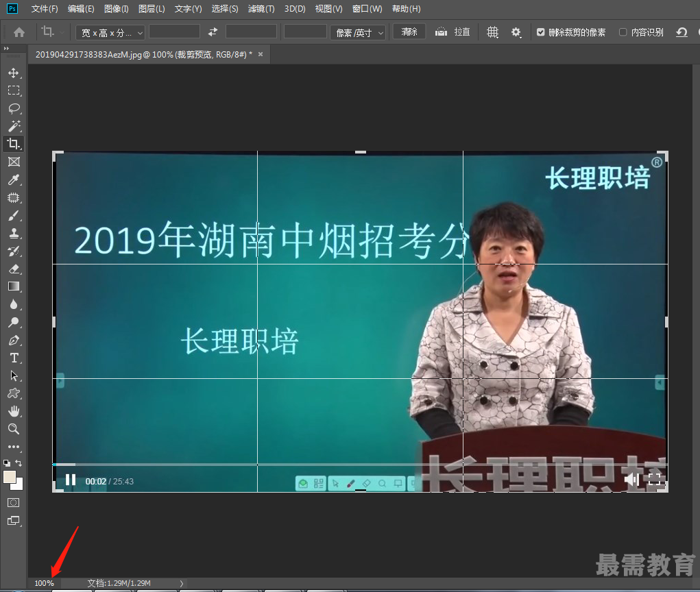Image resolution: width=700 pixels, height=592 pixels.
Task: Click the crop width input field
Action: coord(174,32)
